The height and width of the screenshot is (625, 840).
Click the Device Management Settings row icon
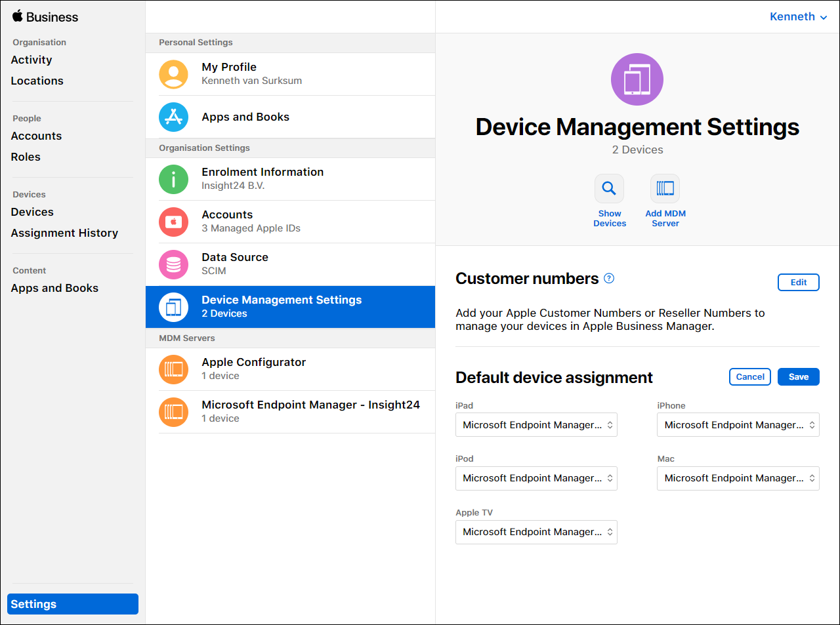[173, 307]
